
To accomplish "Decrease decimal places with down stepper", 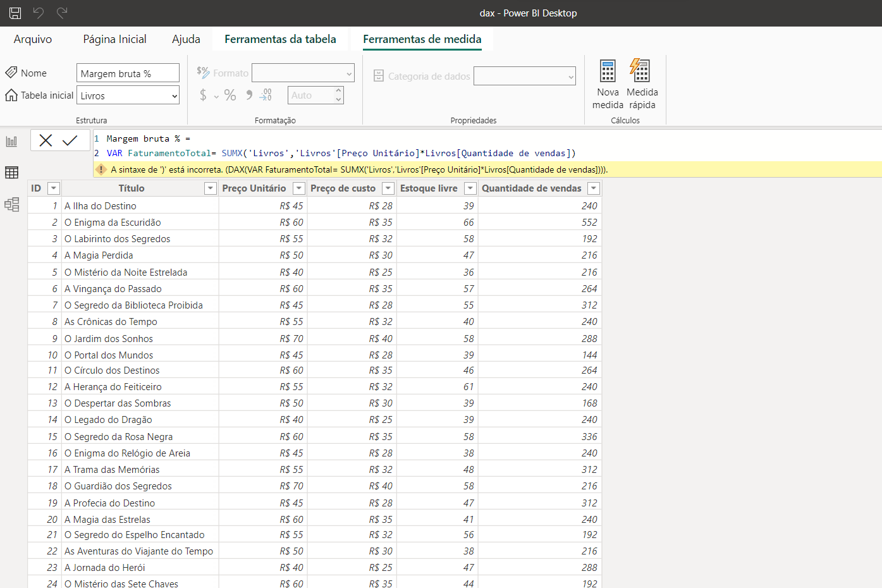I will (339, 100).
